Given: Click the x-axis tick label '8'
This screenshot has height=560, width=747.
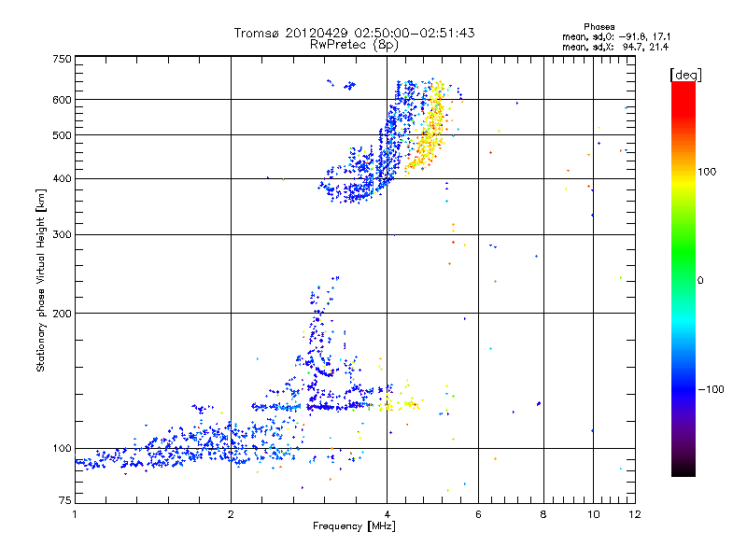Looking at the screenshot, I should pyautogui.click(x=543, y=514).
